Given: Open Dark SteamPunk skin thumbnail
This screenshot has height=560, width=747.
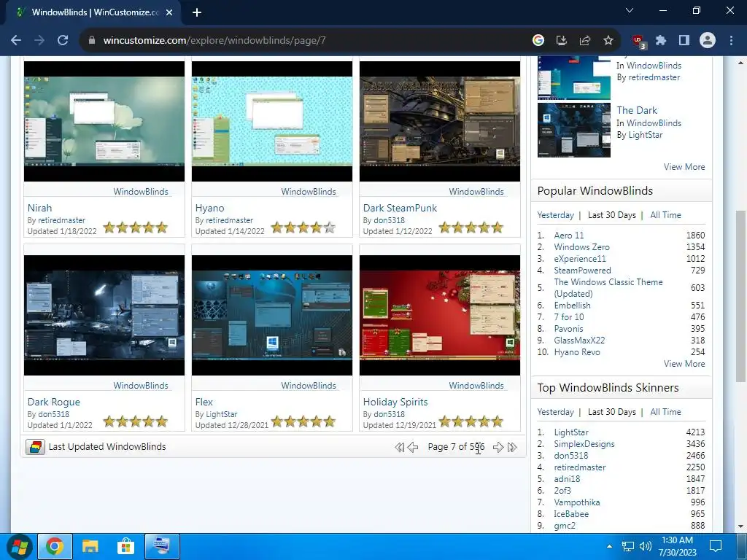Looking at the screenshot, I should coord(440,122).
